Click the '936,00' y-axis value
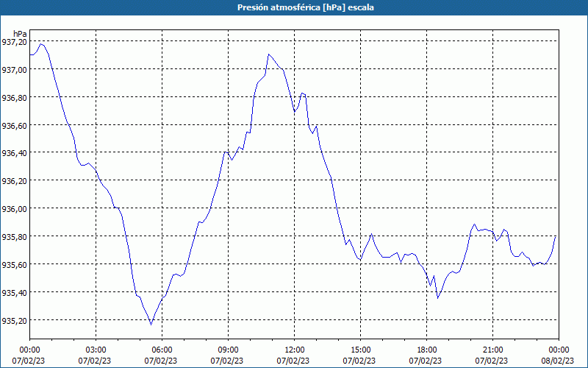Image resolution: width=588 pixels, height=368 pixels. click(x=14, y=208)
